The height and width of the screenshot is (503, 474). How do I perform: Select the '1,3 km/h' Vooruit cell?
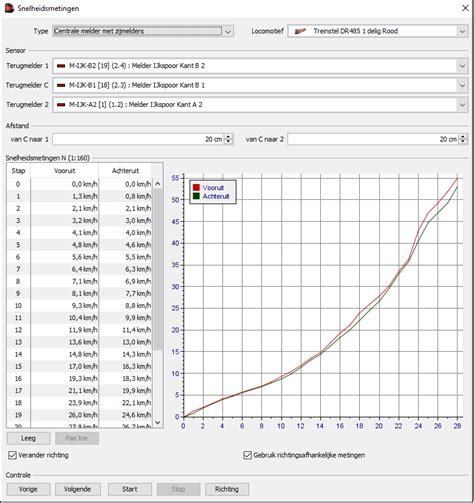(x=65, y=196)
